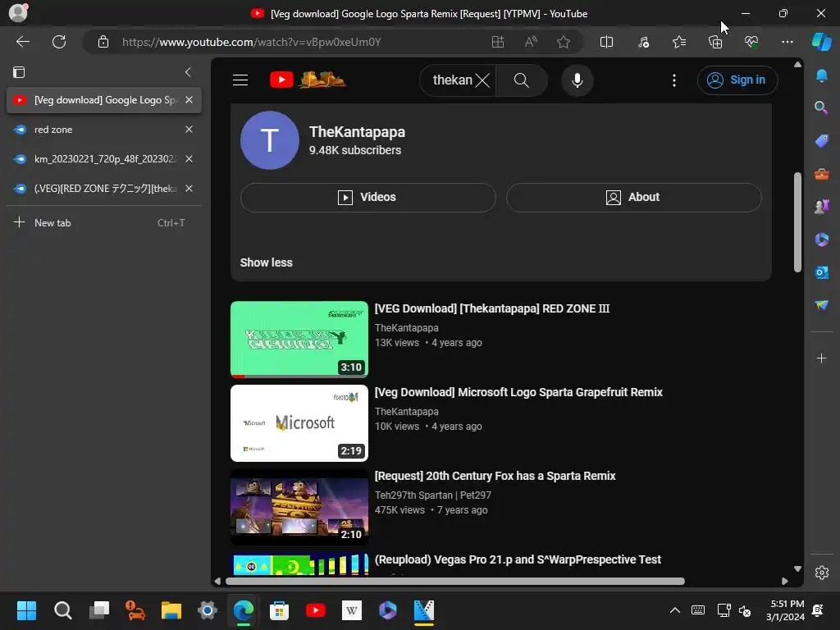This screenshot has width=840, height=630.
Task: Open the sidebar Games chess icon
Action: point(821,206)
